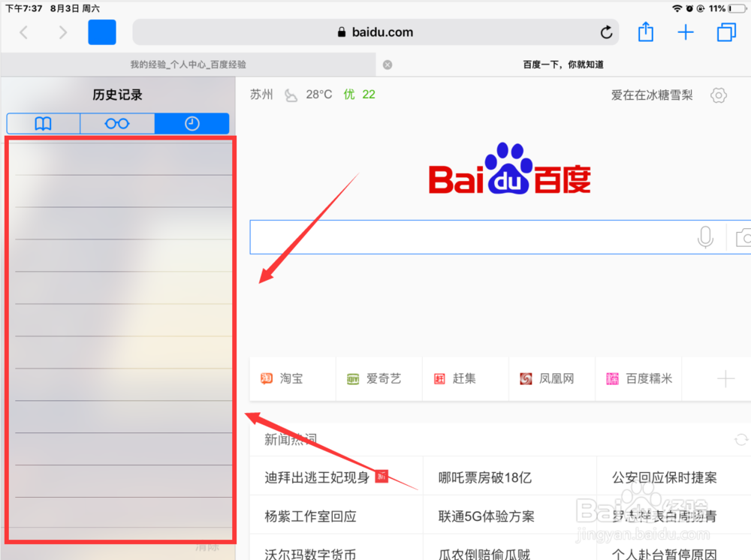Image resolution: width=751 pixels, height=560 pixels.
Task: Open news 个人赴台暂停原因
Action: 665,554
